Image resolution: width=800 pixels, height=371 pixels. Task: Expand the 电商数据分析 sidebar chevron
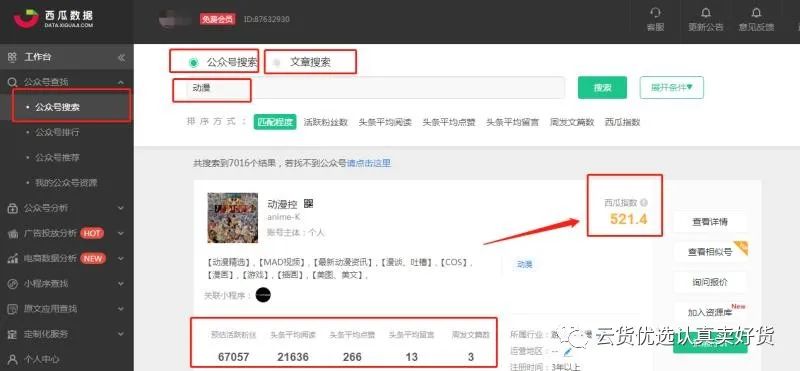coord(121,259)
